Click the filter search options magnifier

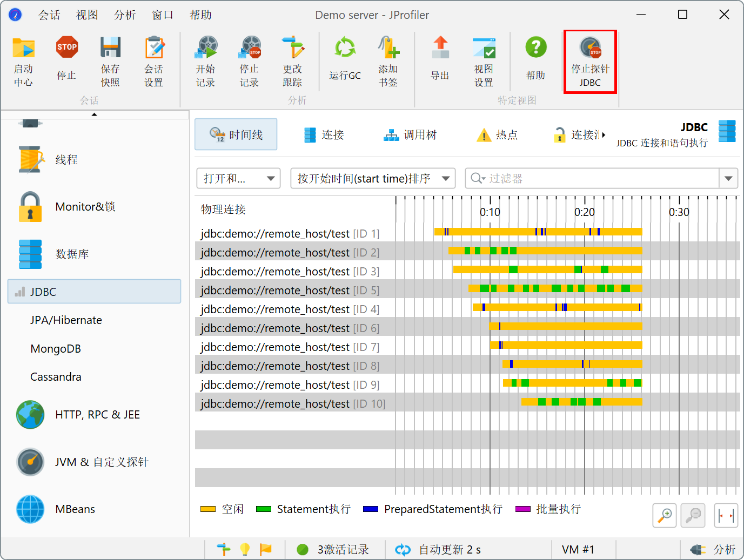[x=478, y=178]
